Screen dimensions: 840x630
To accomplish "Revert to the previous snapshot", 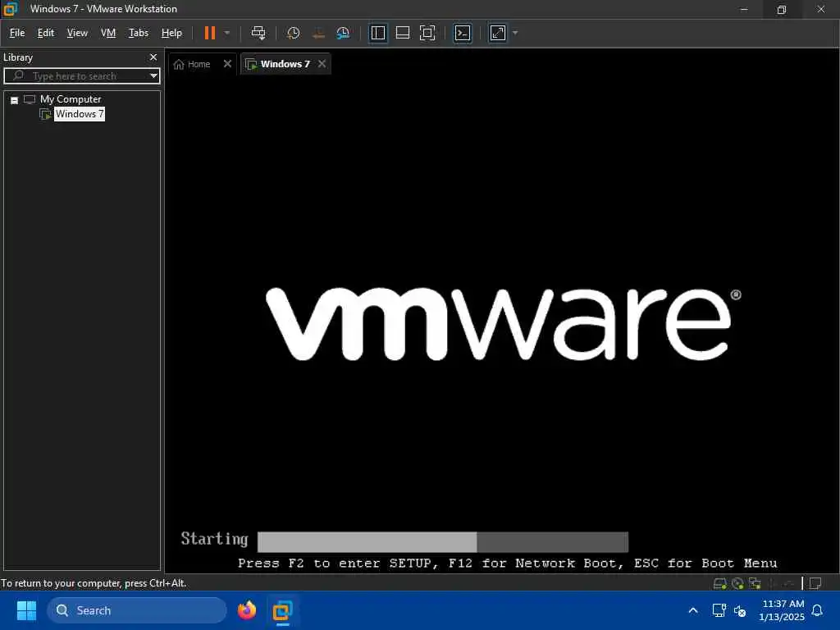I will point(318,33).
